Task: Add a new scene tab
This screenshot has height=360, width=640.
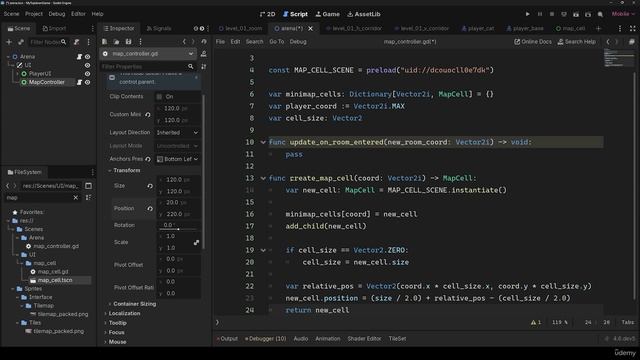Action: click(x=598, y=29)
